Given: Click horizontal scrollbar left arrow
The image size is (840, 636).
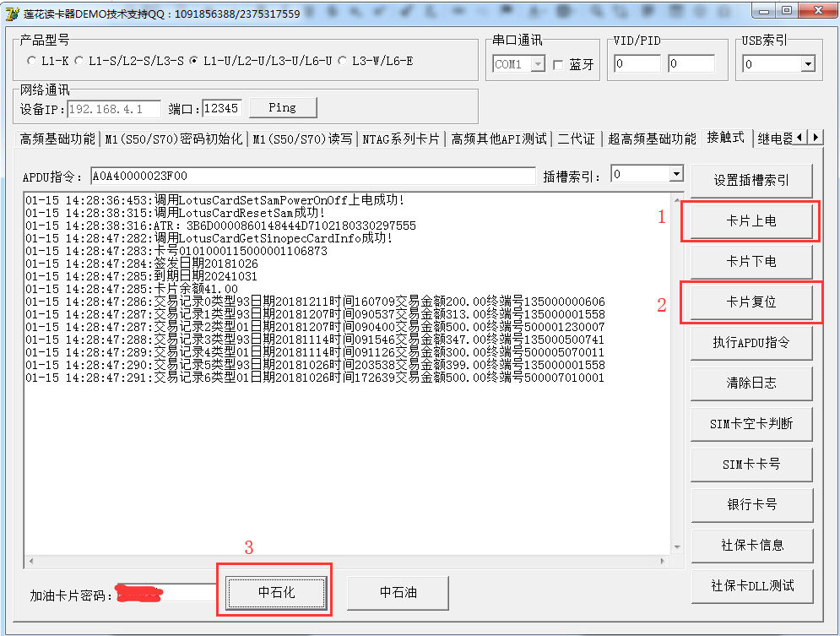Looking at the screenshot, I should [x=31, y=562].
